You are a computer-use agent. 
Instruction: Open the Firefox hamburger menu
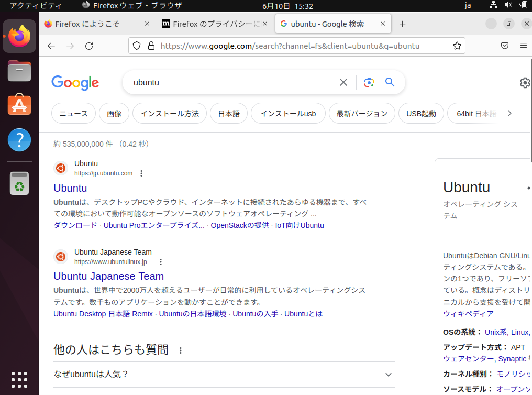coord(524,46)
